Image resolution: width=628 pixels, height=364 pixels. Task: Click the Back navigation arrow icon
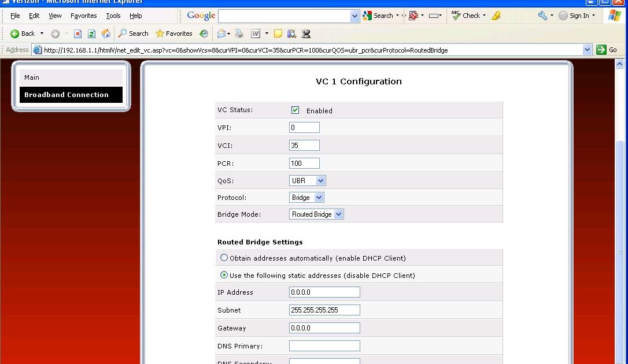point(15,34)
